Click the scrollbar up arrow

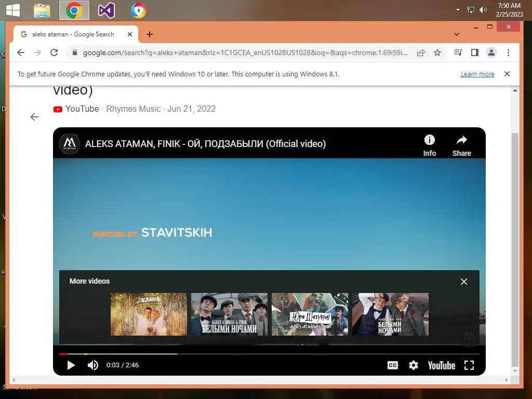pyautogui.click(x=515, y=90)
